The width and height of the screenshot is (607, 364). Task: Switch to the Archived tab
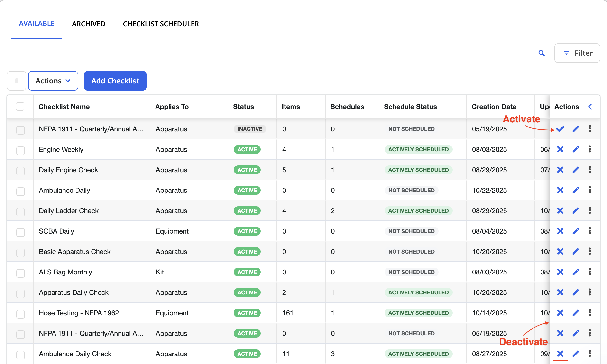point(89,24)
